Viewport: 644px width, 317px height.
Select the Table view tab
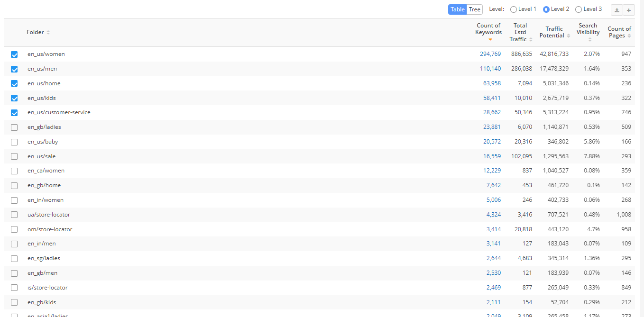458,9
